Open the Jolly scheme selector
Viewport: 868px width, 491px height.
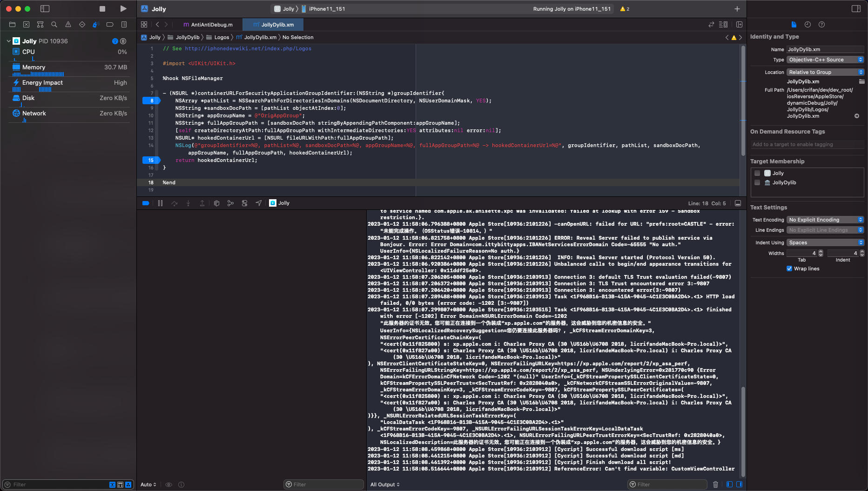(x=284, y=9)
